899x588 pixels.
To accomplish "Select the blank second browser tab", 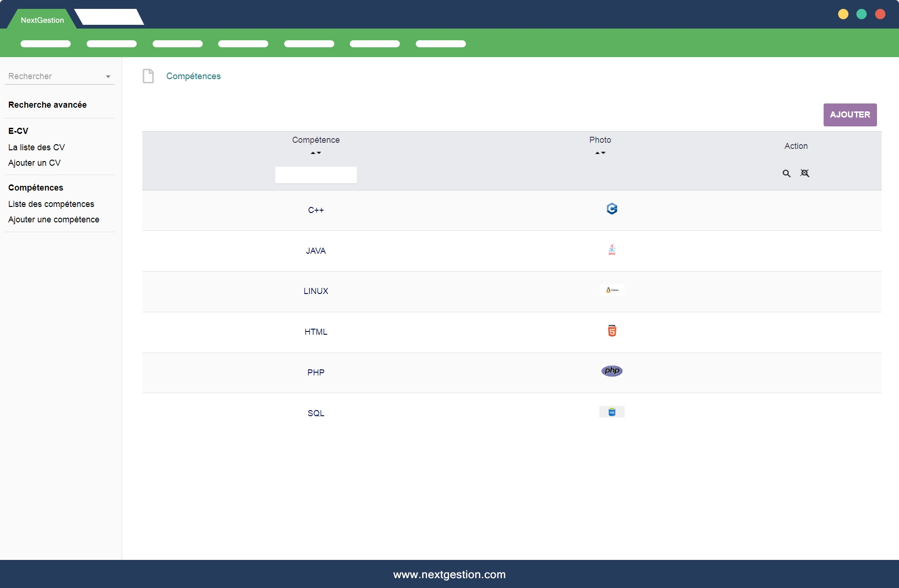I will 109,17.
